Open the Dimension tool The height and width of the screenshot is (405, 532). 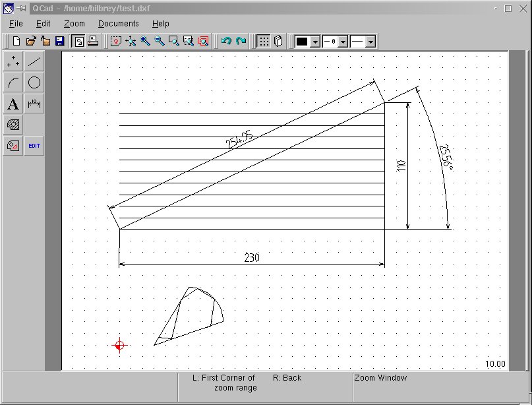click(34, 104)
